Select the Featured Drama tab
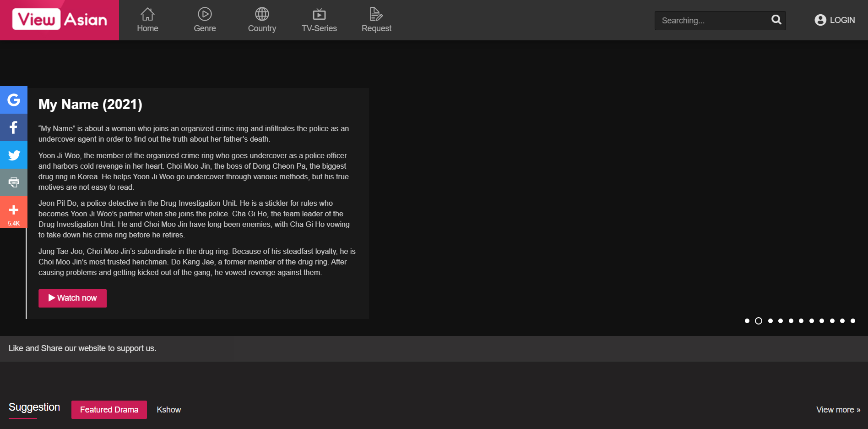868x429 pixels. click(x=109, y=410)
